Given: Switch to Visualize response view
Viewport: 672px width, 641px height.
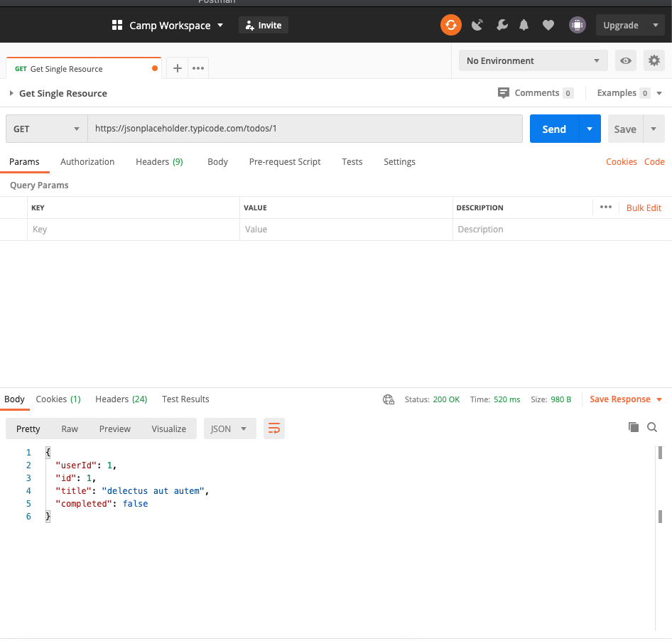Looking at the screenshot, I should 169,429.
